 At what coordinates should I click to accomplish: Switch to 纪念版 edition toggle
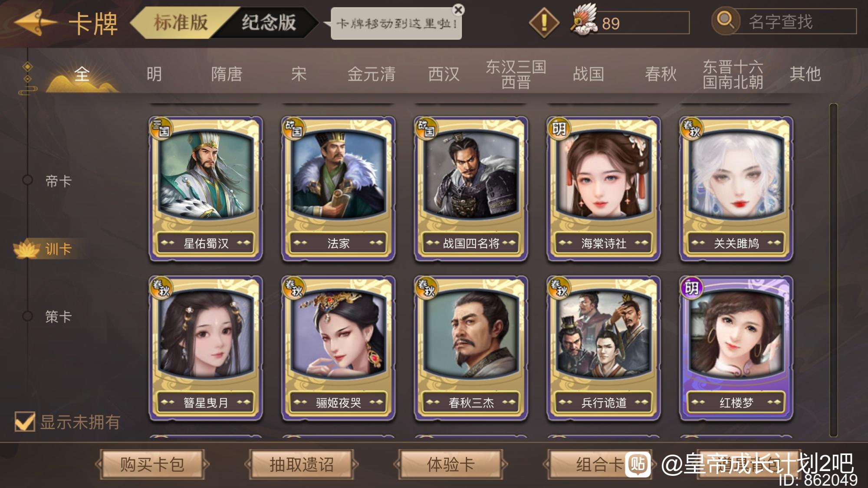[x=269, y=23]
